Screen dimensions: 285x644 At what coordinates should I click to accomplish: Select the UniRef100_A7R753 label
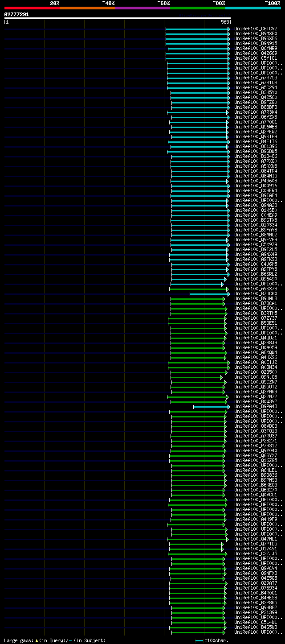256,78
